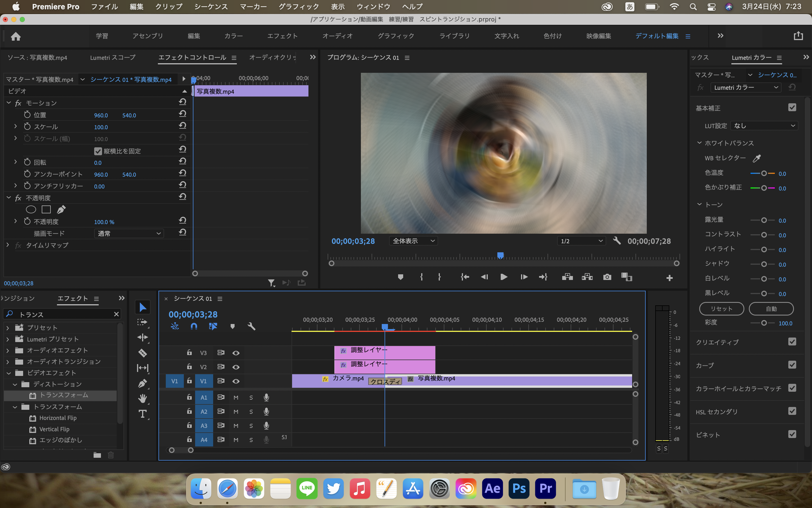
Task: Step forward one frame
Action: 524,277
